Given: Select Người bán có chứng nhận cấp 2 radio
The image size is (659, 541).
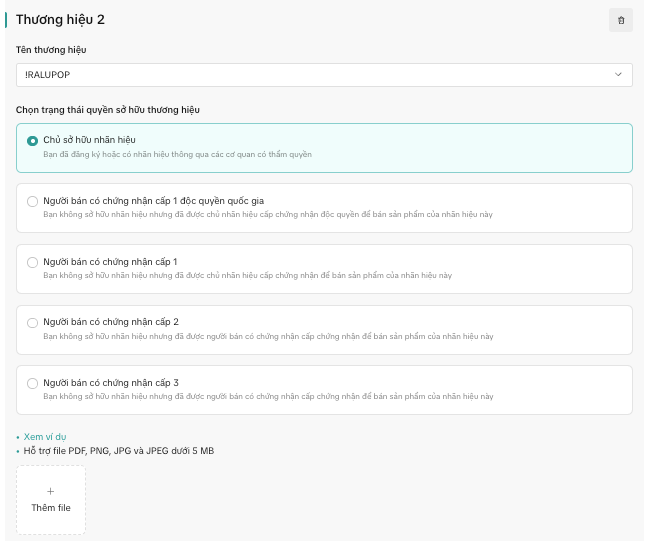Looking at the screenshot, I should (x=33, y=323).
